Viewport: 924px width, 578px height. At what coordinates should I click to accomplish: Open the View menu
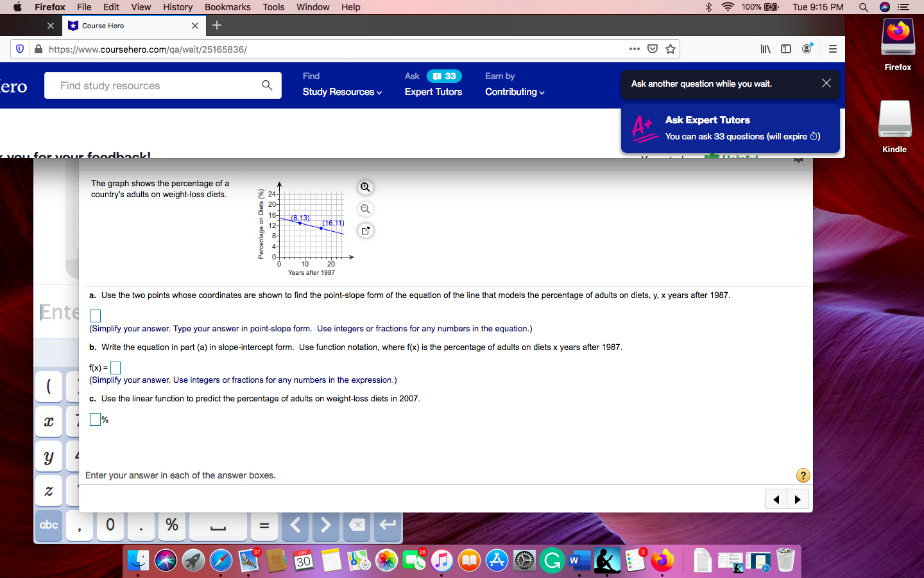pos(141,7)
